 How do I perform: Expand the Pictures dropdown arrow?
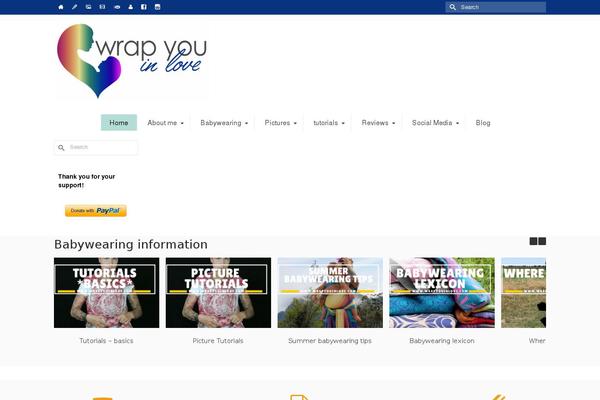click(295, 123)
